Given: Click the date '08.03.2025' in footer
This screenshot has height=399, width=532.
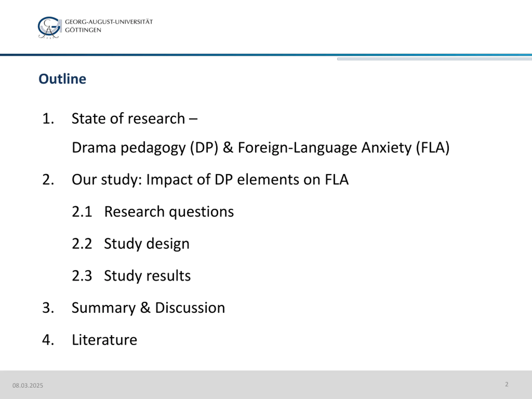Looking at the screenshot, I should 28,385.
